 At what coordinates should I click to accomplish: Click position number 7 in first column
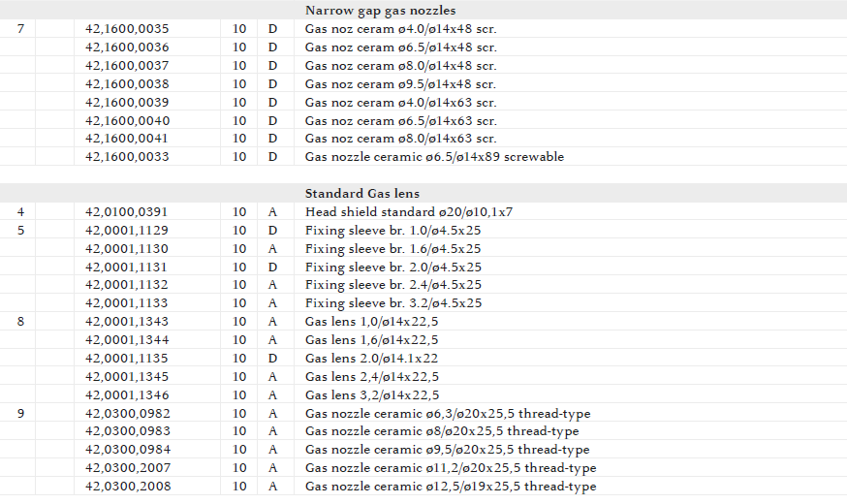21,29
